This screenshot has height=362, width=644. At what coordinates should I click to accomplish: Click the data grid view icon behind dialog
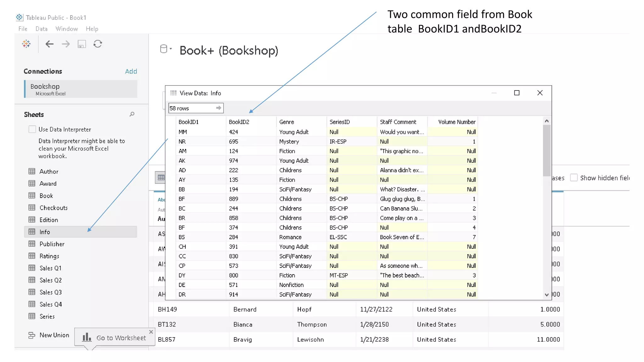[161, 178]
